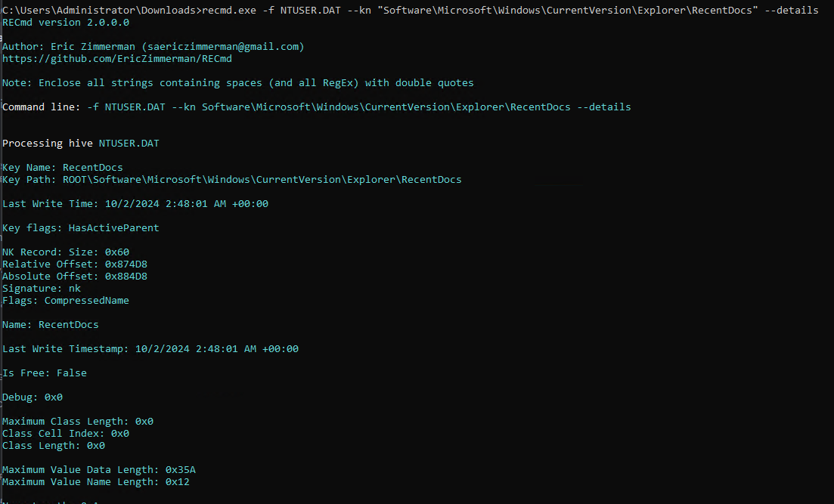Click the Is Free: False line
The height and width of the screenshot is (504, 834).
(44, 373)
